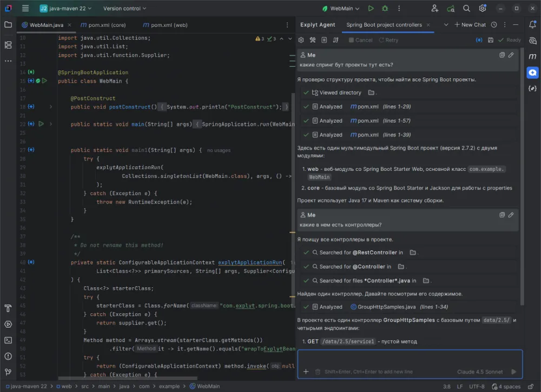The height and width of the screenshot is (392, 541).
Task: Edit the first 'Me' message with the pencil icon
Action: pos(511,55)
